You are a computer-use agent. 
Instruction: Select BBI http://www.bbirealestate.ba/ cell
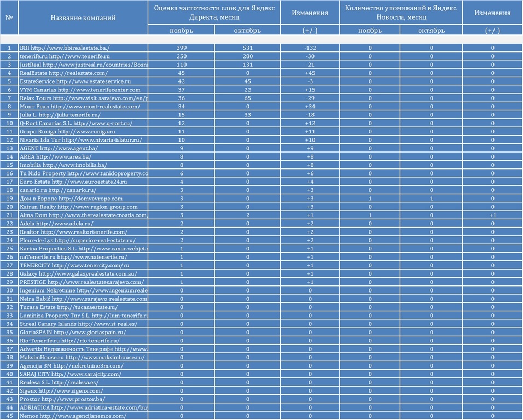83,48
